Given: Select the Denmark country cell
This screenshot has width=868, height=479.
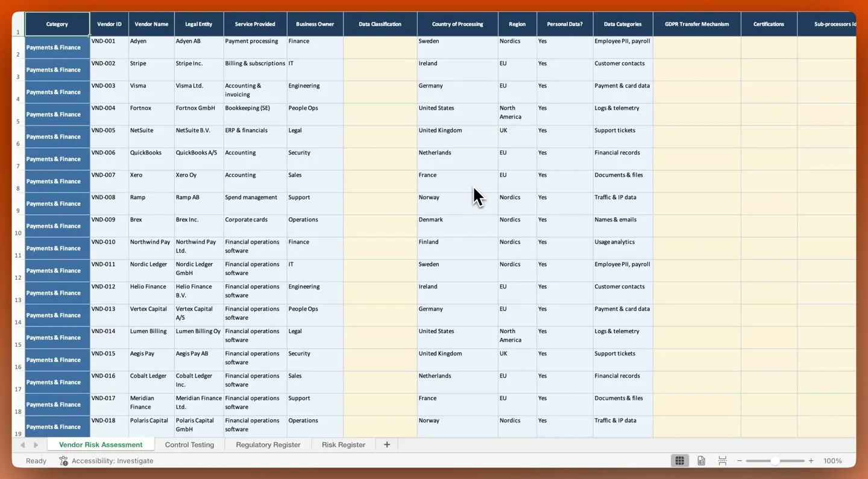Looking at the screenshot, I should click(458, 226).
